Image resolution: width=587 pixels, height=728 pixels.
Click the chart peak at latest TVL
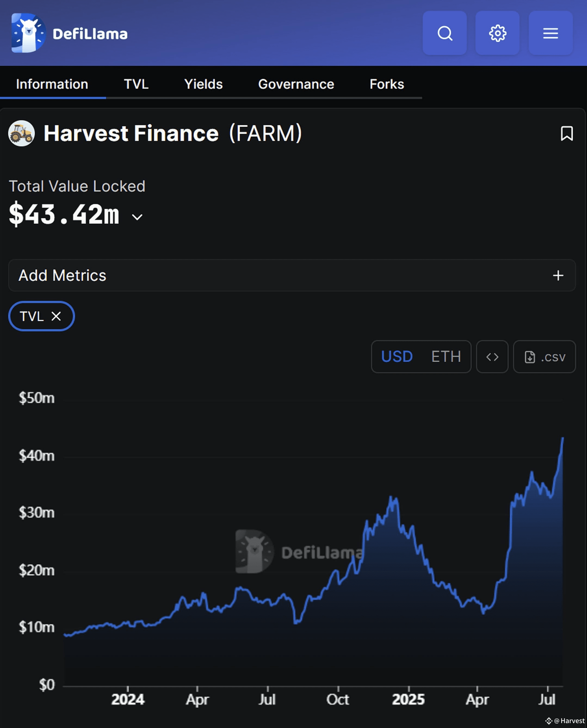coord(563,439)
